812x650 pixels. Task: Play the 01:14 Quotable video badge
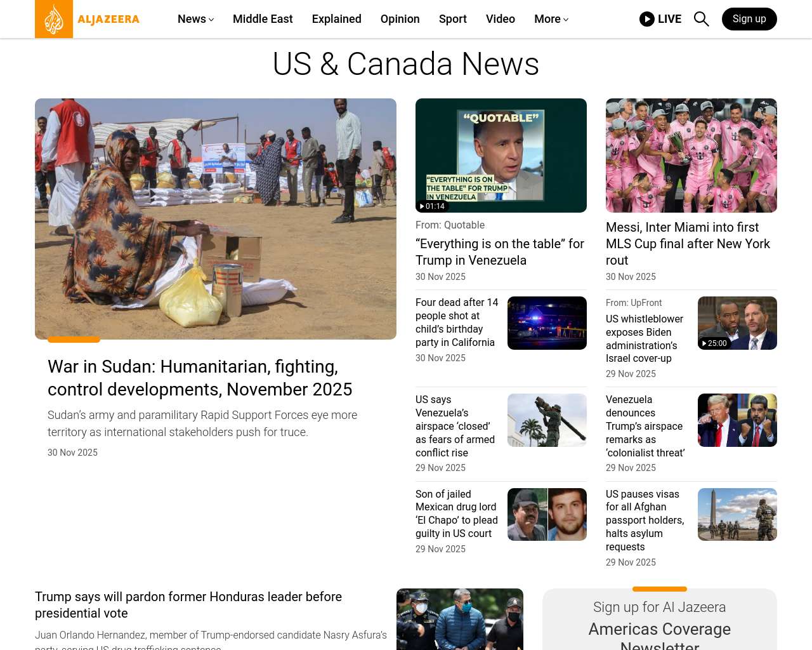tap(432, 206)
